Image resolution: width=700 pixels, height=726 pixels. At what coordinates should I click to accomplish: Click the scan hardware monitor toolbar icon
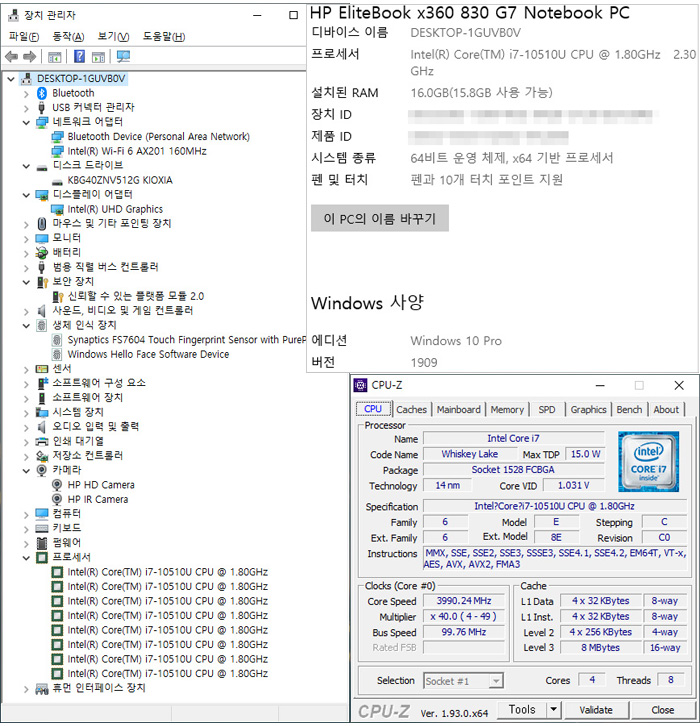pyautogui.click(x=123, y=56)
